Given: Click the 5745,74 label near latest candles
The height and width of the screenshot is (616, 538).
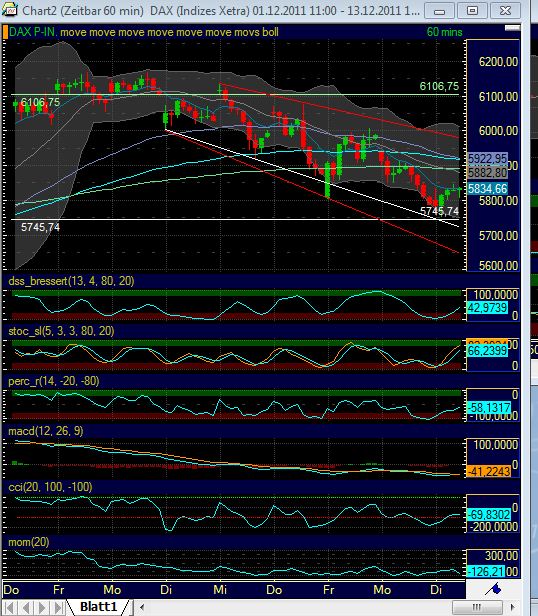Looking at the screenshot, I should 439,211.
